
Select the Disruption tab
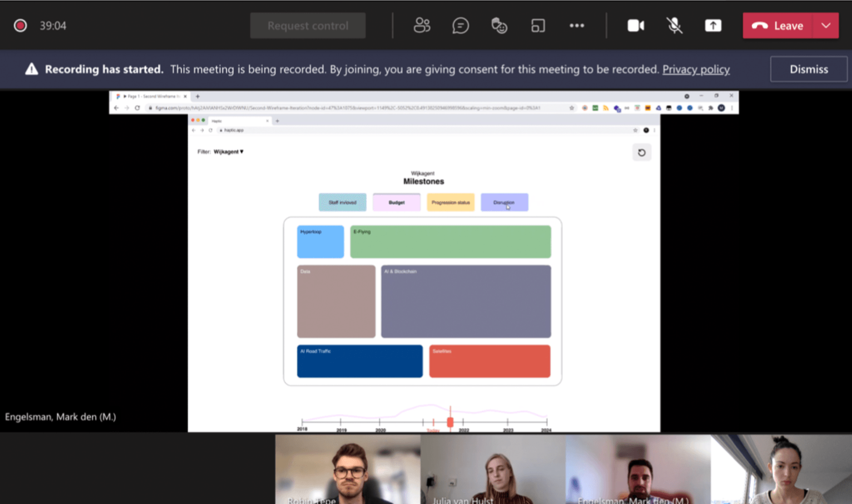(x=504, y=202)
